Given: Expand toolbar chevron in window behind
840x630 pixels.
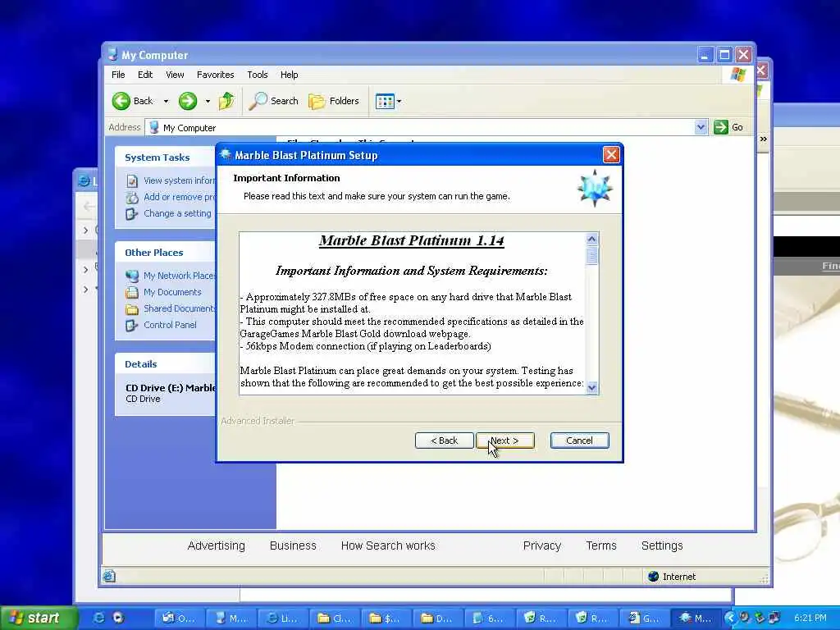Looking at the screenshot, I should point(764,139).
